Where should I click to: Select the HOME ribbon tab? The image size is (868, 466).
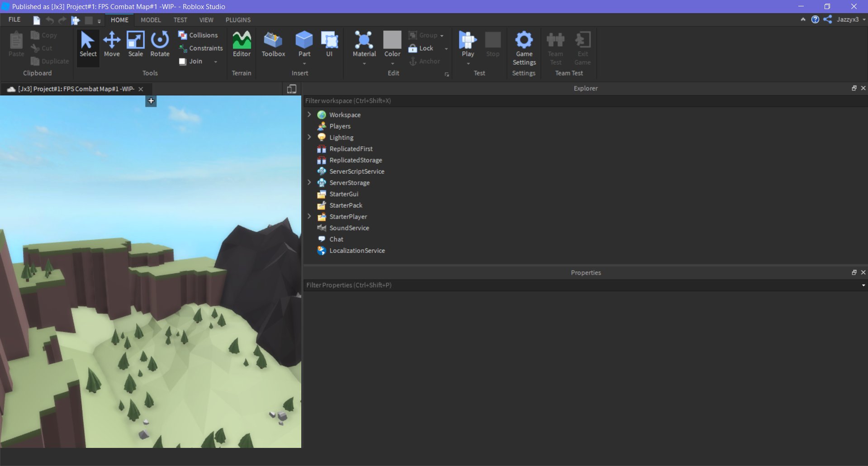[119, 20]
